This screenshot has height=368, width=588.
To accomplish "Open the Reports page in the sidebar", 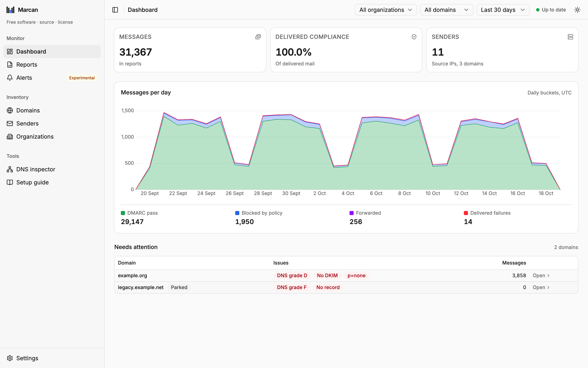I will point(52,64).
